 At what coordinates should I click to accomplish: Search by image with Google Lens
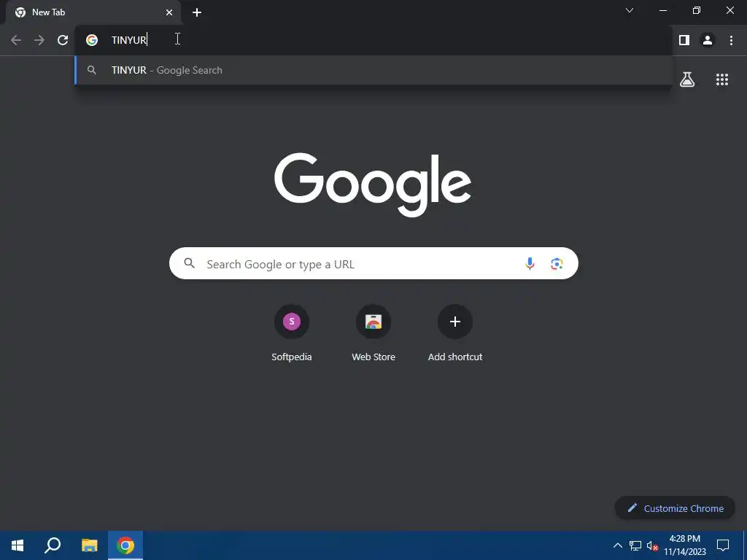click(557, 263)
